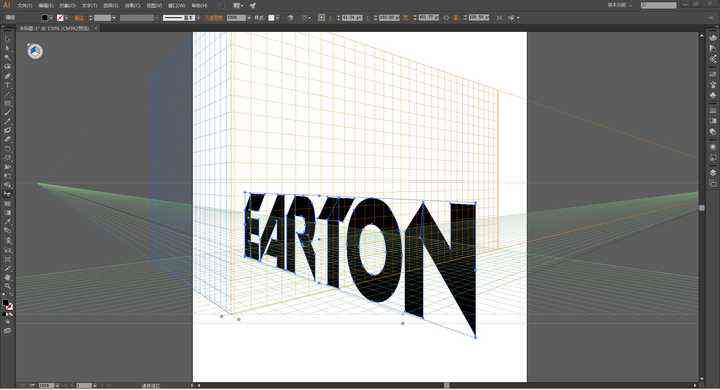Screen dimensions: 720x390
Task: Select the Paintbrush tool
Action: click(7, 113)
